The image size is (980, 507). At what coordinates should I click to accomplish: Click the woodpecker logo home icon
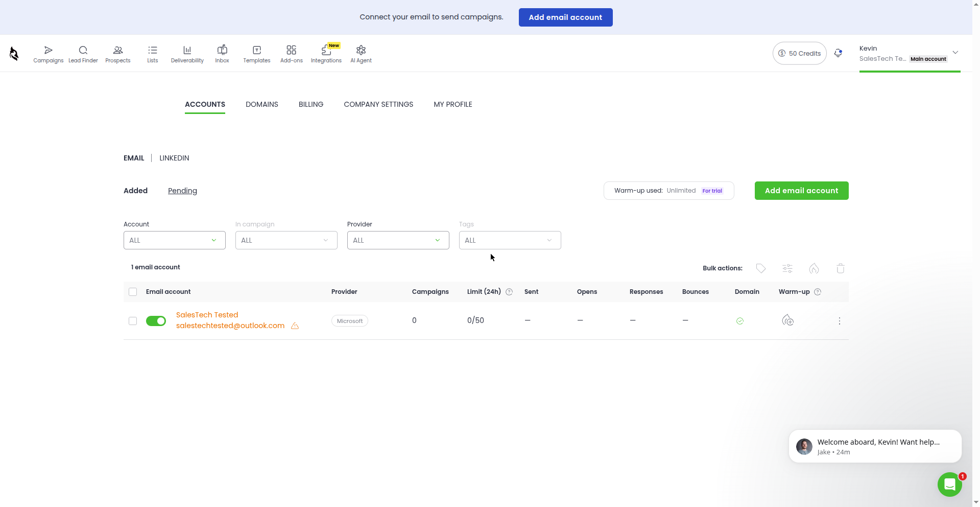pos(14,53)
